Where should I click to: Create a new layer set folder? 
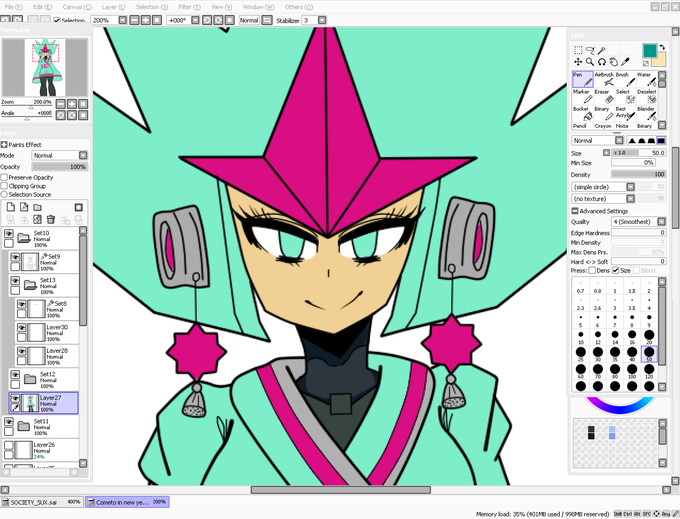(x=38, y=207)
